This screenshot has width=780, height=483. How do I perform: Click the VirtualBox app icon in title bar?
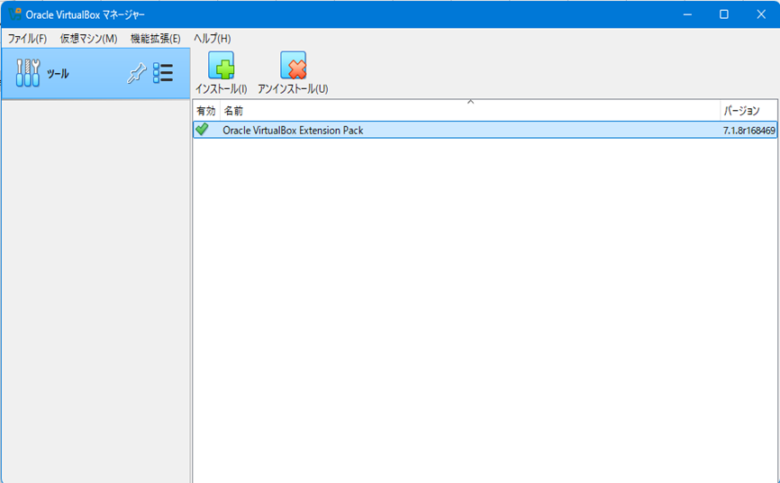14,14
